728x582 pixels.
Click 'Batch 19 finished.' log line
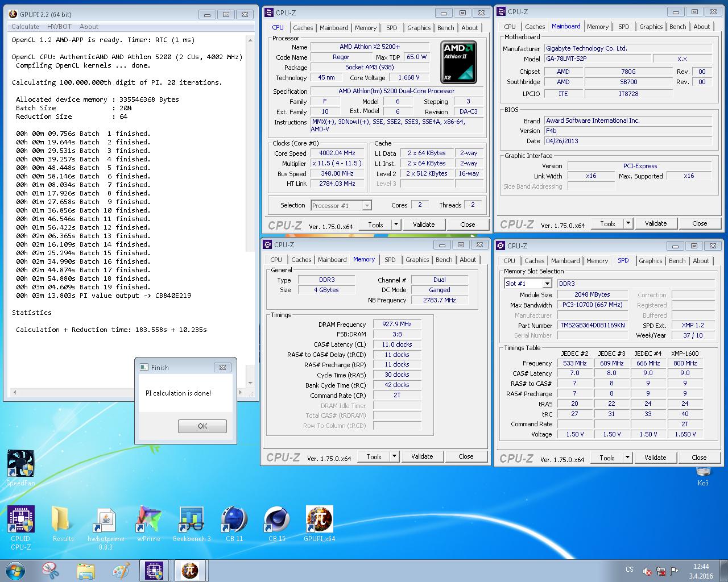pyautogui.click(x=83, y=287)
